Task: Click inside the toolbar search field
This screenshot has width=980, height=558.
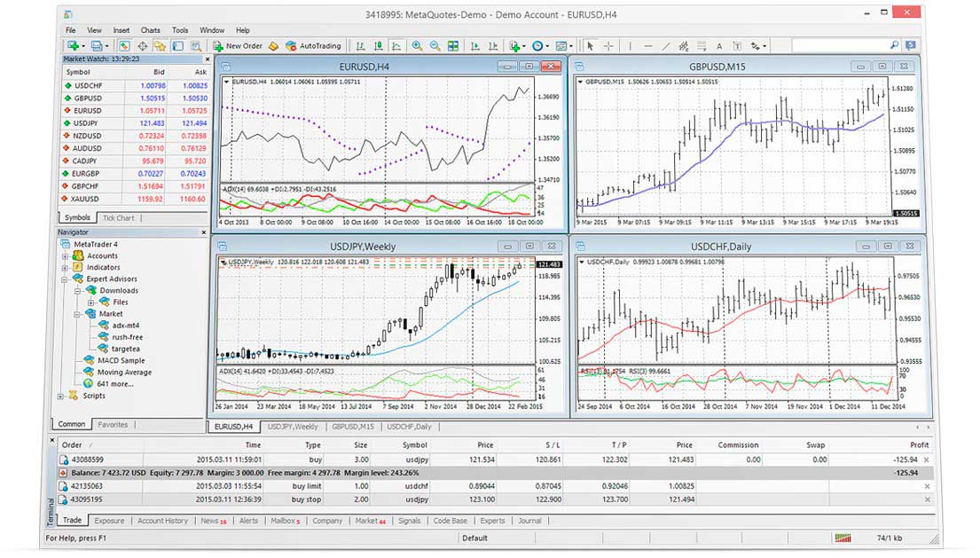Action: coord(843,43)
